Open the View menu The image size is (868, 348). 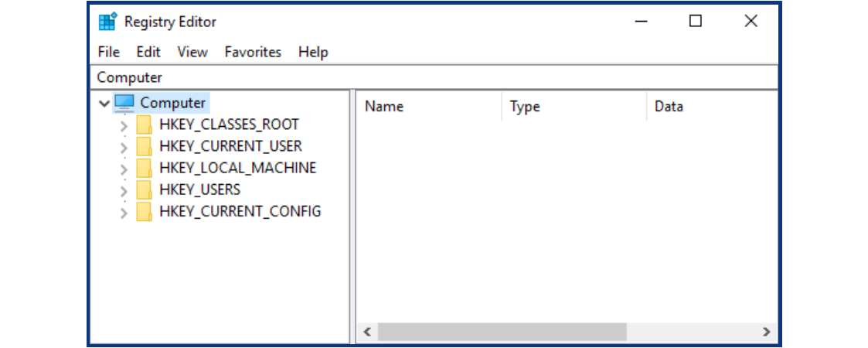pos(192,52)
